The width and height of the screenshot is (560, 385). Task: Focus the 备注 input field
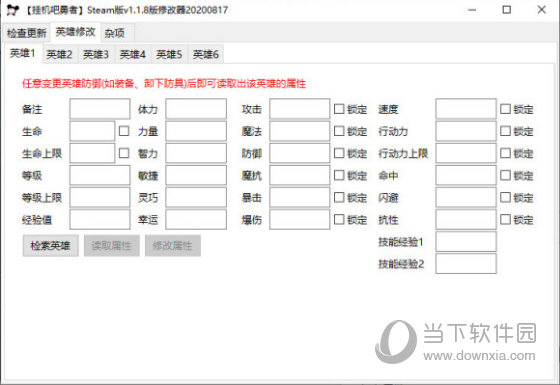[x=100, y=109]
